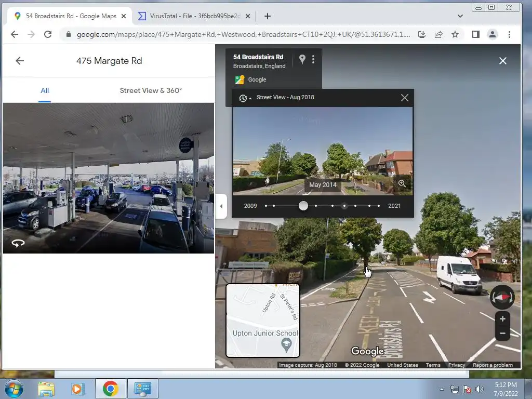Viewport: 532px width, 399px height.
Task: Open the control panel taskbar app
Action: [142, 389]
